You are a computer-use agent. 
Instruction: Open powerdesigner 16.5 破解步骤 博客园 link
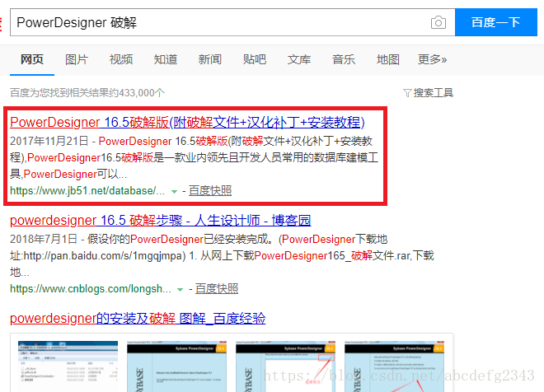(160, 220)
